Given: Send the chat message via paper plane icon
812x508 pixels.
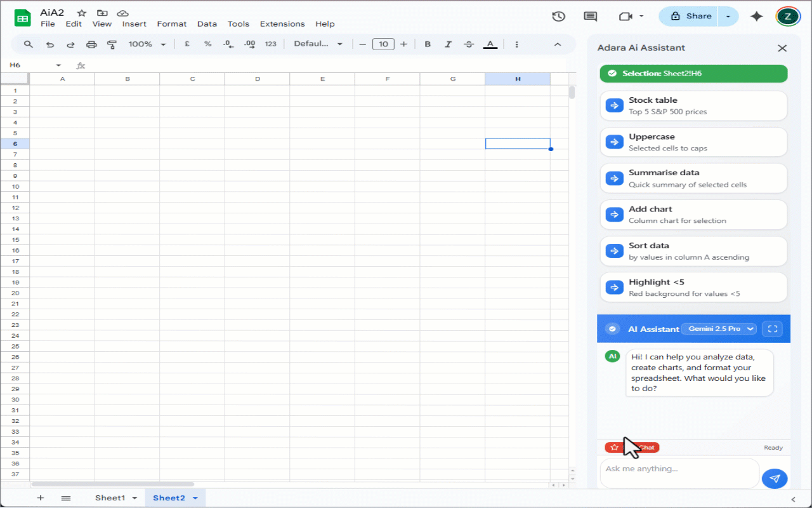Looking at the screenshot, I should 775,478.
